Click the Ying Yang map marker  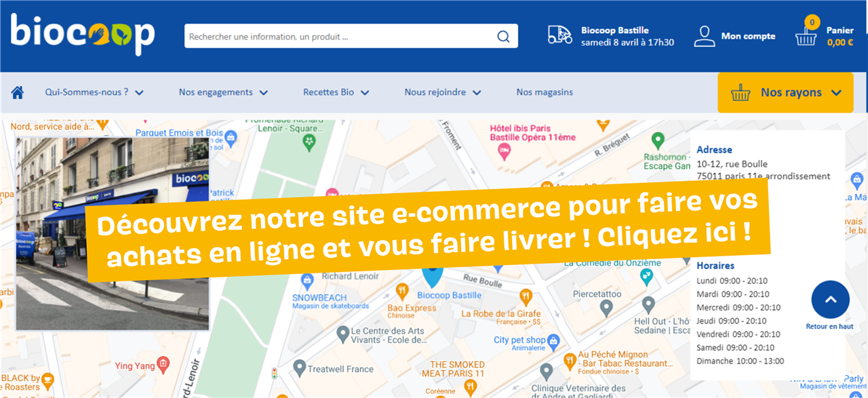coord(163,365)
